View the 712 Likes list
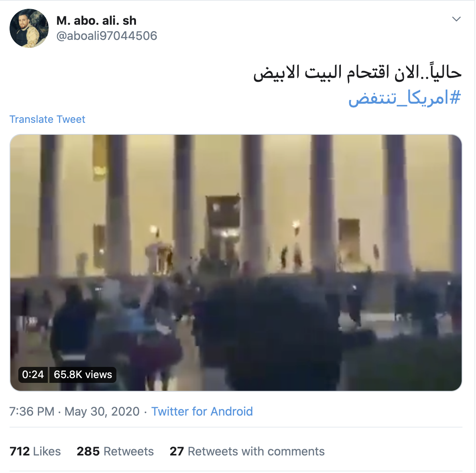Image resolution: width=476 pixels, height=473 pixels. (x=35, y=451)
